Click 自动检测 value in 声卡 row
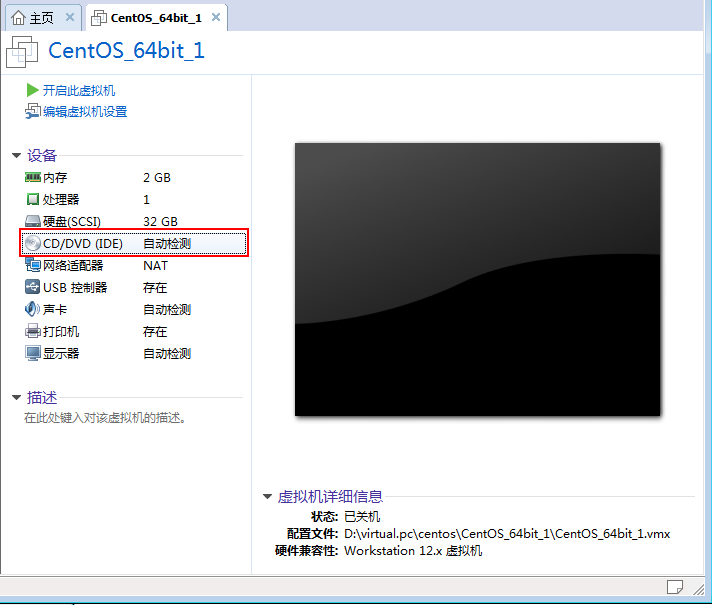712x605 pixels. [167, 309]
